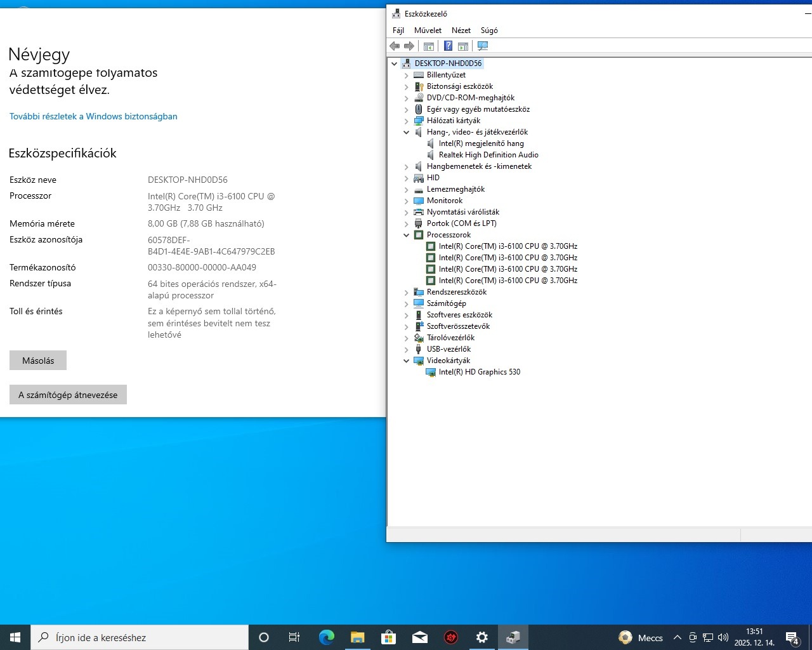
Task: Expand the Biztonsági eszközök category
Action: click(x=407, y=86)
